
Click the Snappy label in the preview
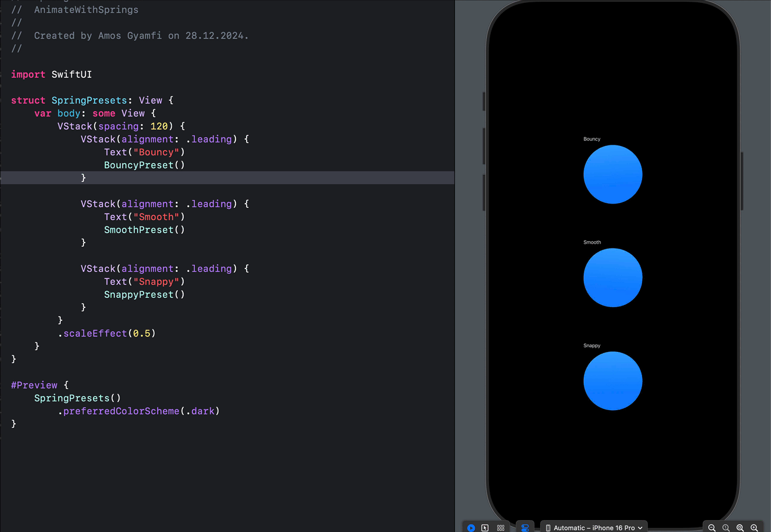(x=592, y=345)
